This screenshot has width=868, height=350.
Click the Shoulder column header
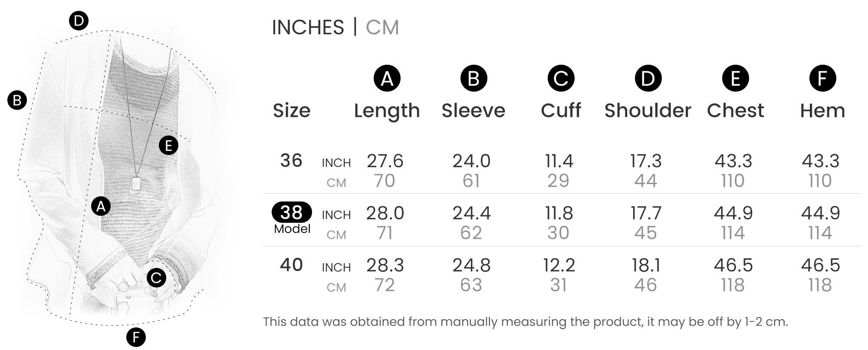coord(648,111)
